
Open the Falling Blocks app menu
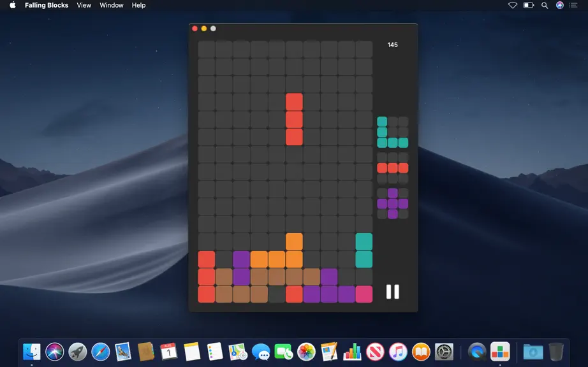point(47,5)
